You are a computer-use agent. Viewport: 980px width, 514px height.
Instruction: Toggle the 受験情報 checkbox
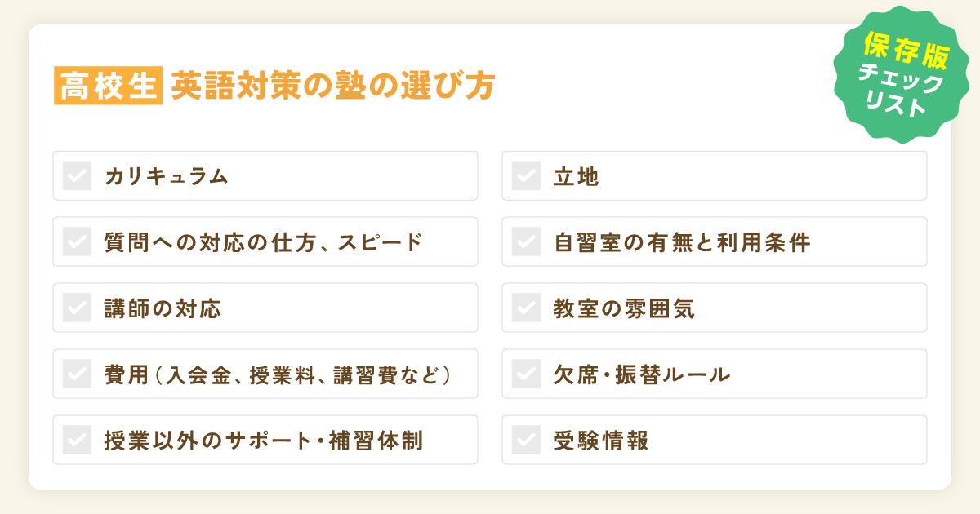(526, 440)
